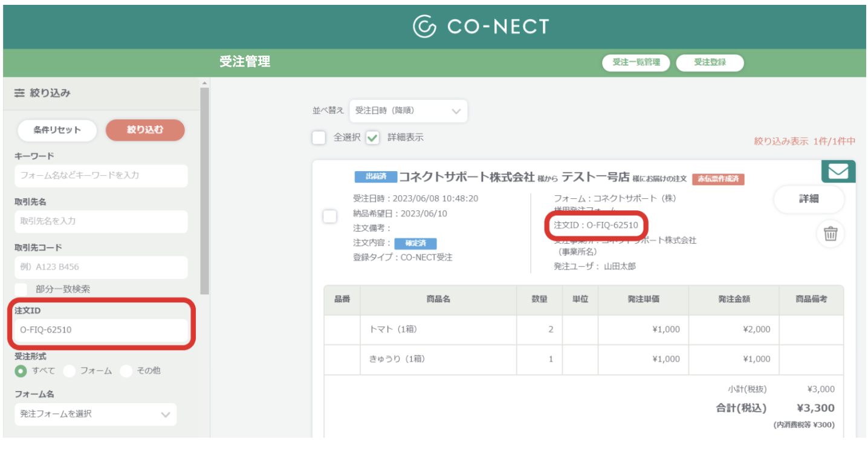This screenshot has height=451, width=868.
Task: Click the 取引先コード input field
Action: (101, 267)
